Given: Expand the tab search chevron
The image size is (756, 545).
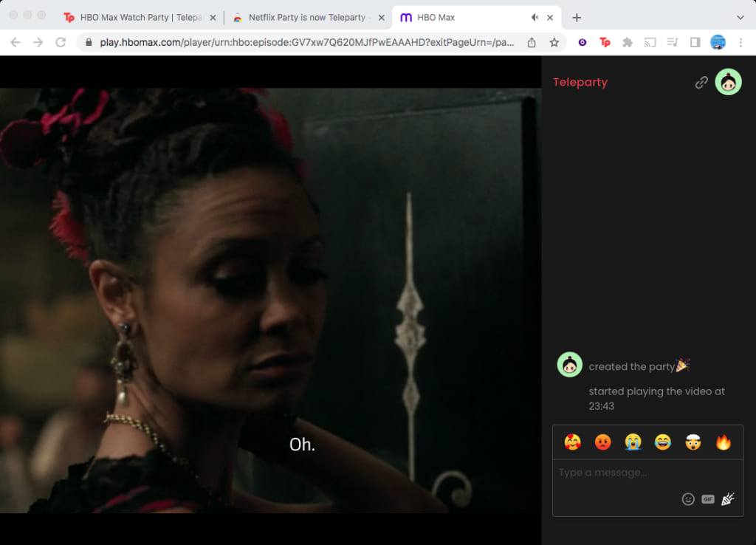Looking at the screenshot, I should (x=740, y=17).
